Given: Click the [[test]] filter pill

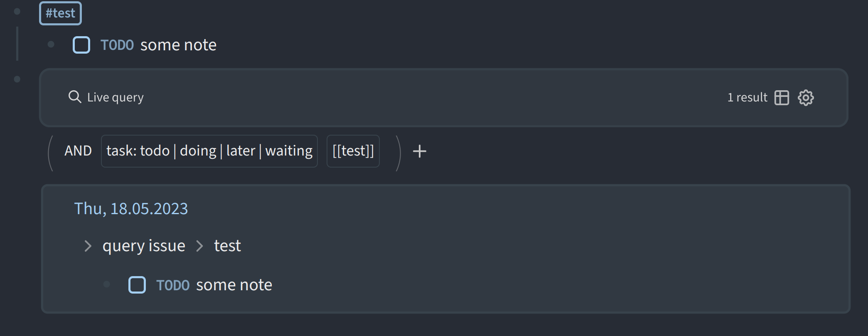Looking at the screenshot, I should 352,151.
